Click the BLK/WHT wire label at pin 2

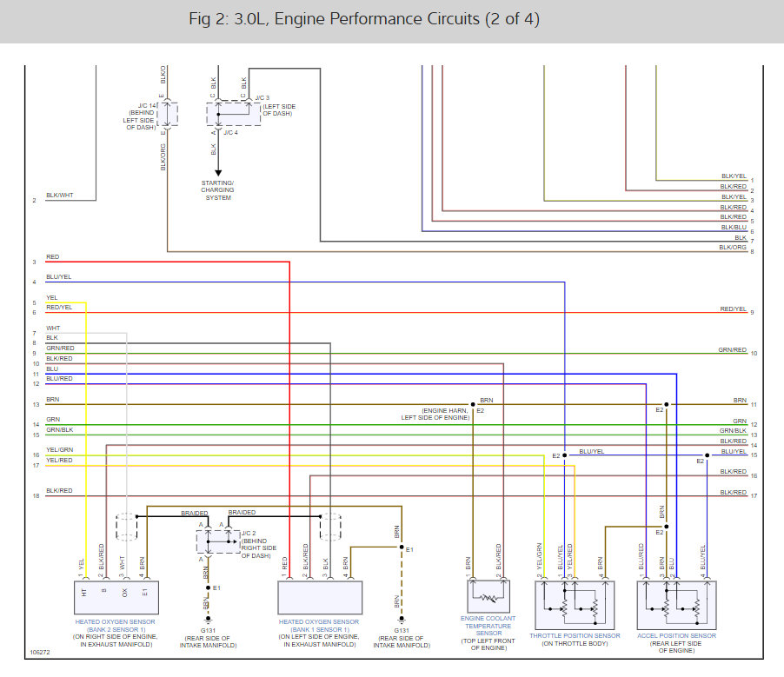tap(59, 195)
